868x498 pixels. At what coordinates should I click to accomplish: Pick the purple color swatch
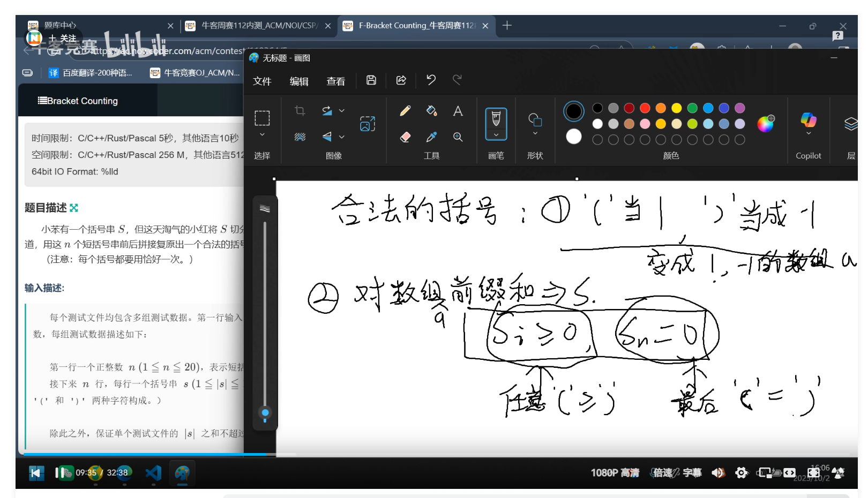[x=740, y=108]
